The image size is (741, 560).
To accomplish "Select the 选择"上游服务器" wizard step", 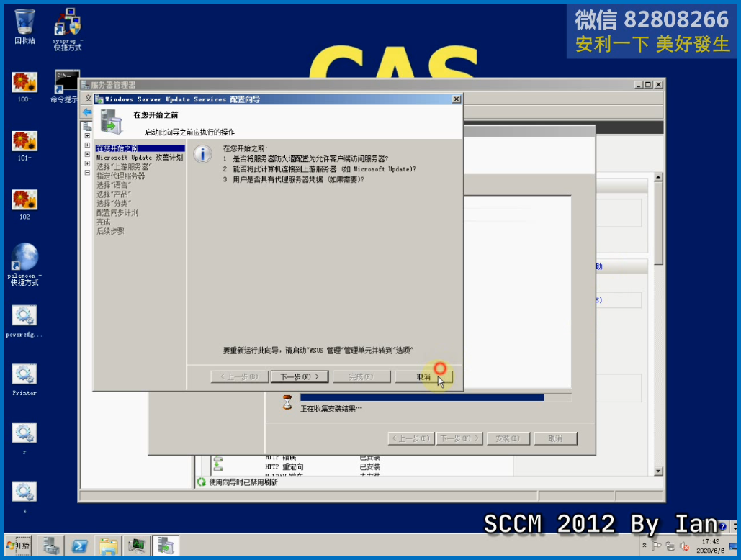I will click(x=124, y=167).
